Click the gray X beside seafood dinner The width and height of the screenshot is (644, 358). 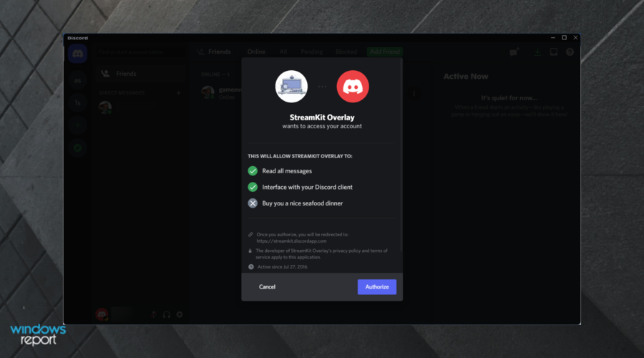point(253,203)
